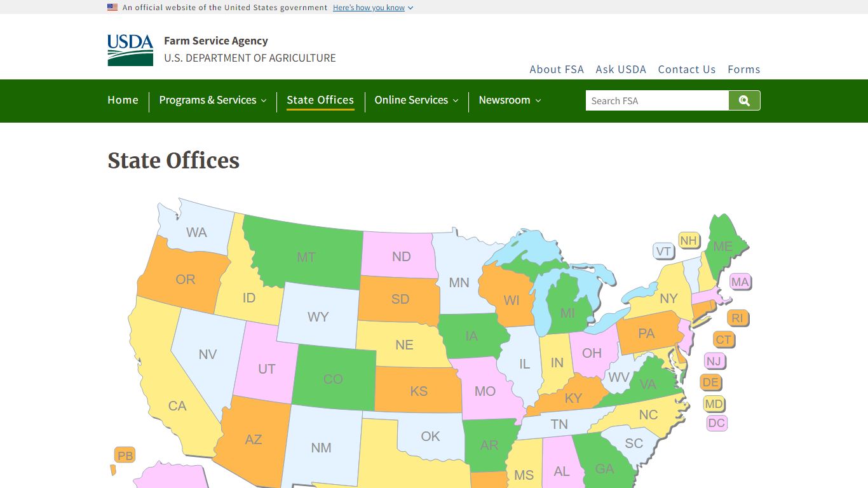
Task: Open About FSA link
Action: click(557, 69)
